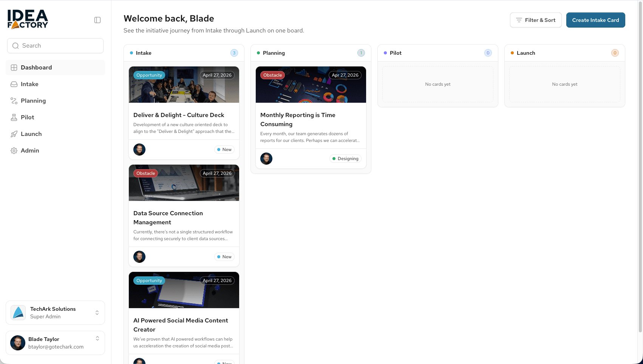Image resolution: width=643 pixels, height=364 pixels.
Task: Expand the TechArk Solutions organization switcher
Action: coord(97,313)
